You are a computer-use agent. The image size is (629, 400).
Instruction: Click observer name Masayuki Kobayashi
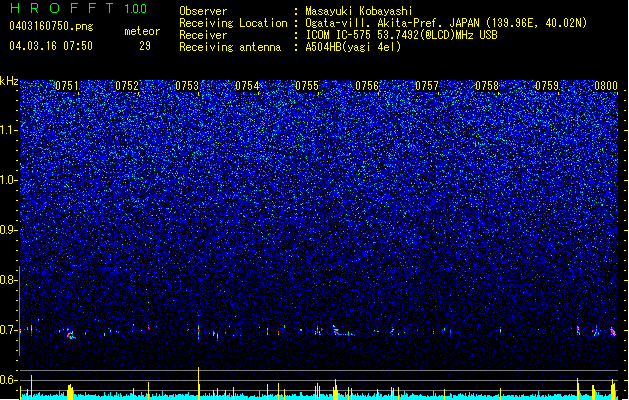pyautogui.click(x=359, y=11)
